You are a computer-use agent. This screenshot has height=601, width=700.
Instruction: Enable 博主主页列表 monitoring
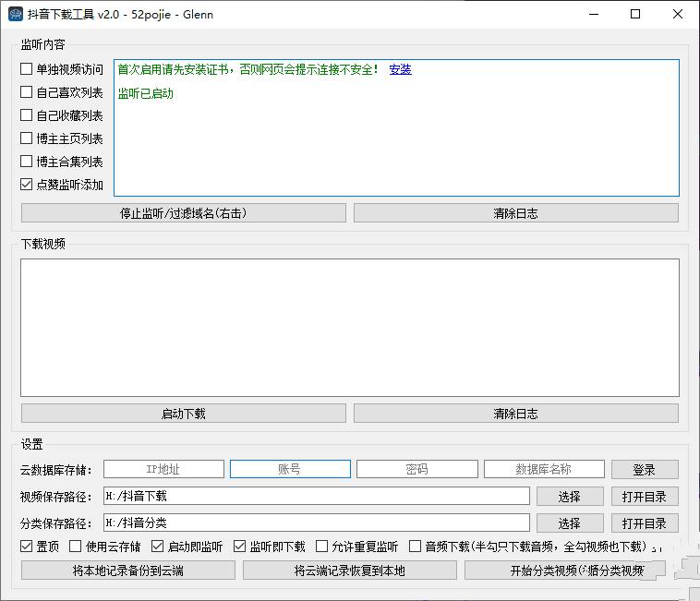tap(27, 138)
